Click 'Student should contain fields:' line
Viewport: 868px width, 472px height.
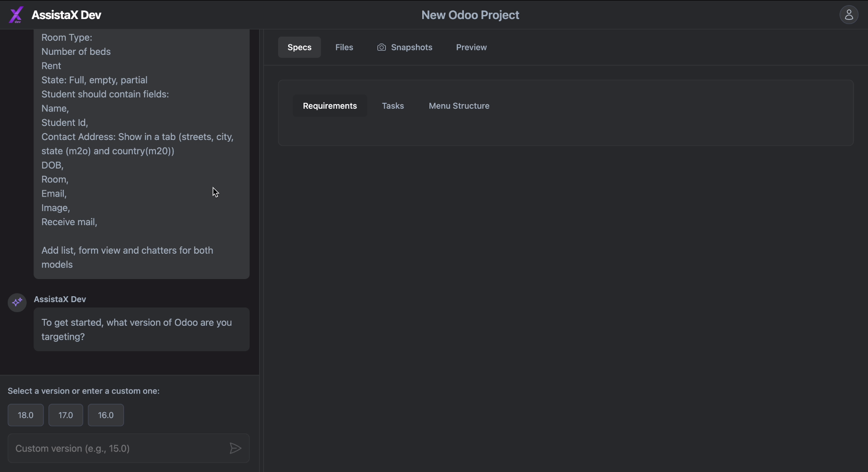[x=105, y=94]
